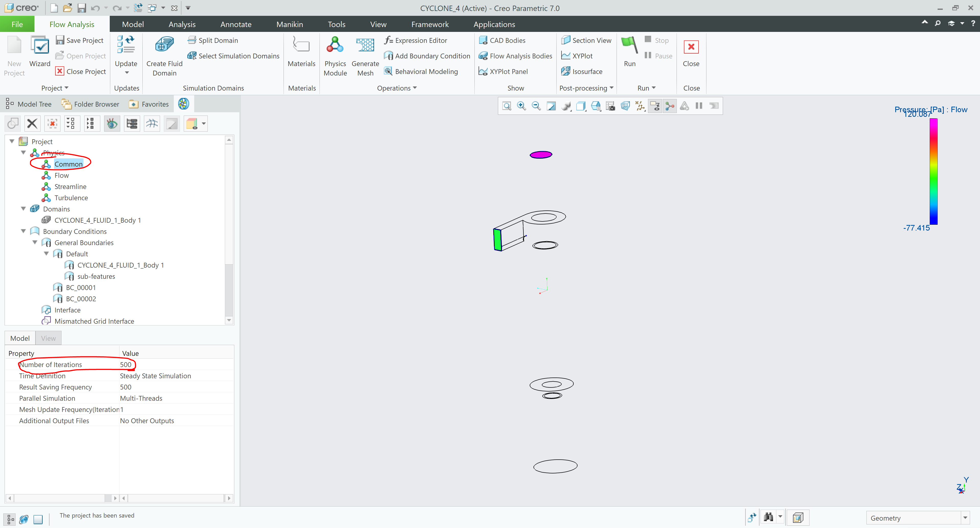The width and height of the screenshot is (980, 528).
Task: Click Save Project button
Action: [80, 40]
